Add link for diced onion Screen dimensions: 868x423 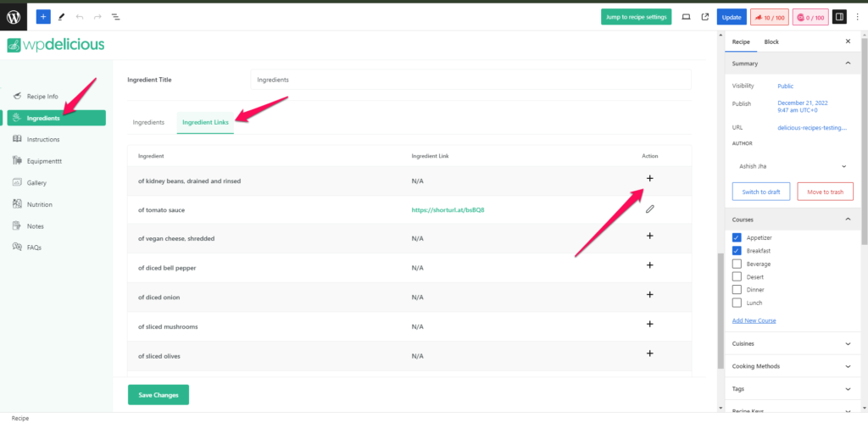(650, 294)
